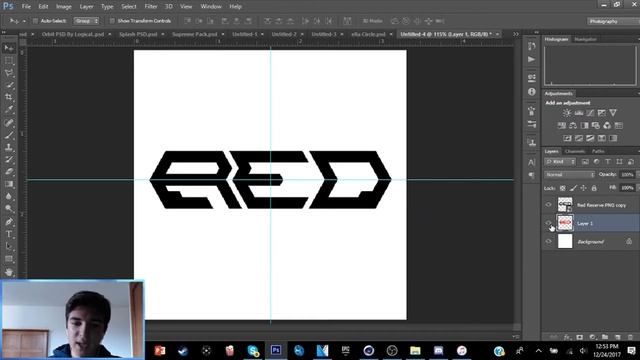This screenshot has height=360, width=640.
Task: Create a new layer
Action: coord(618,337)
